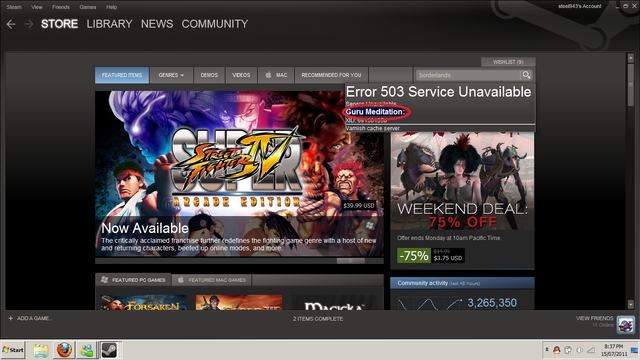Select the Featured Items tab

click(x=122, y=75)
